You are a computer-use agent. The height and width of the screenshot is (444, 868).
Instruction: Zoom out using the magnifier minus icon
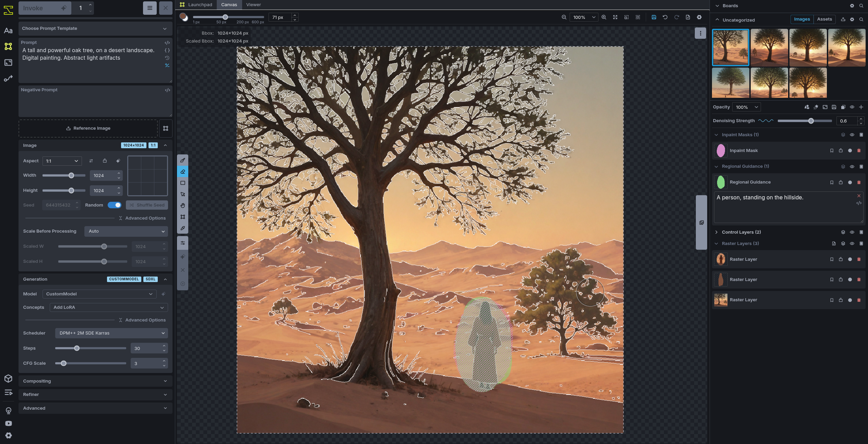[x=564, y=17]
